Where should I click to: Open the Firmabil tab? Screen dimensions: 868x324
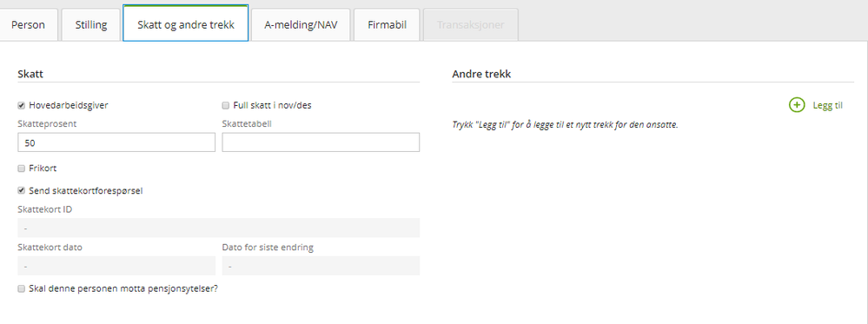[x=387, y=25]
